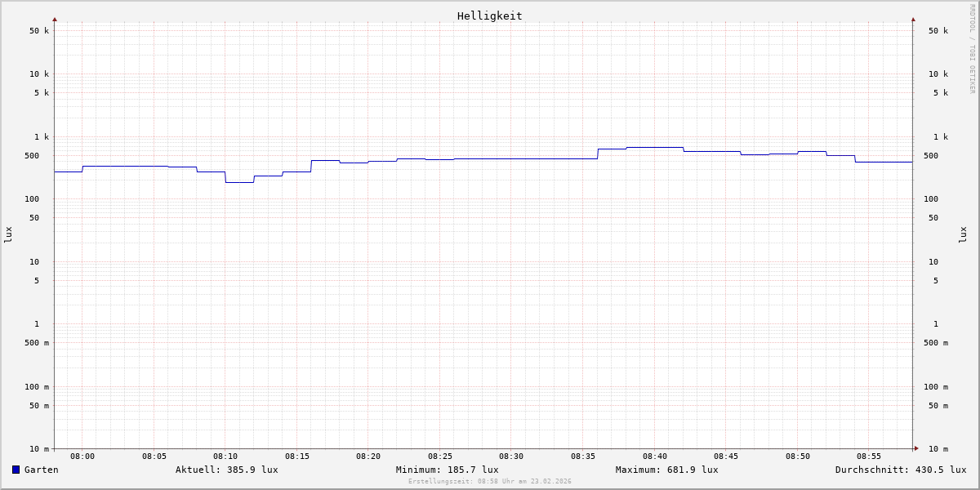
Task: Click the RRDTOOL / TOBI OETIKER watermark
Action: coord(972,49)
